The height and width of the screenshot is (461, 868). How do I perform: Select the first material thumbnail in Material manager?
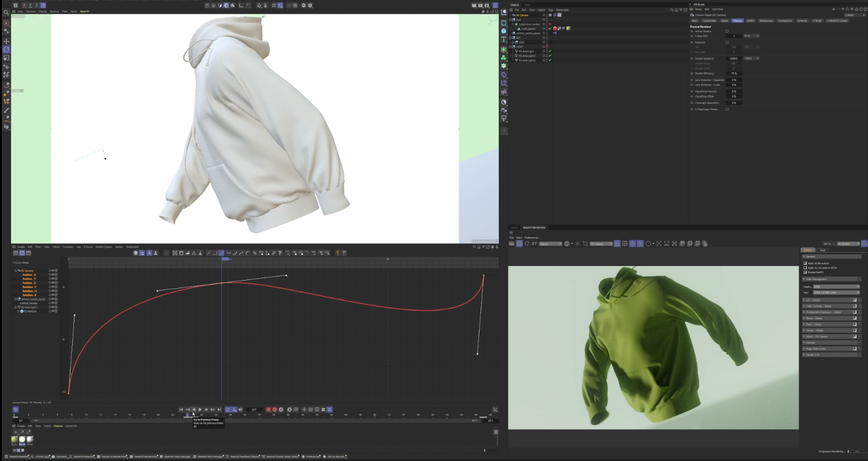(x=15, y=439)
